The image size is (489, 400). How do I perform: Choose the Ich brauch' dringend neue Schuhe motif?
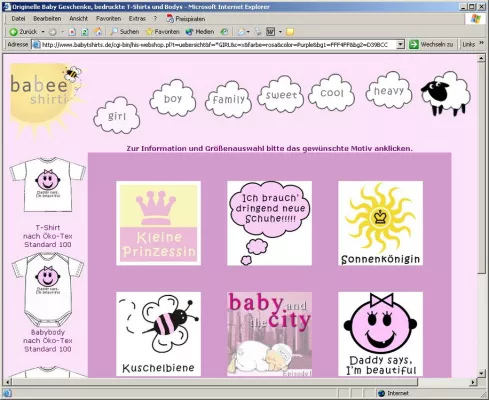(x=269, y=223)
